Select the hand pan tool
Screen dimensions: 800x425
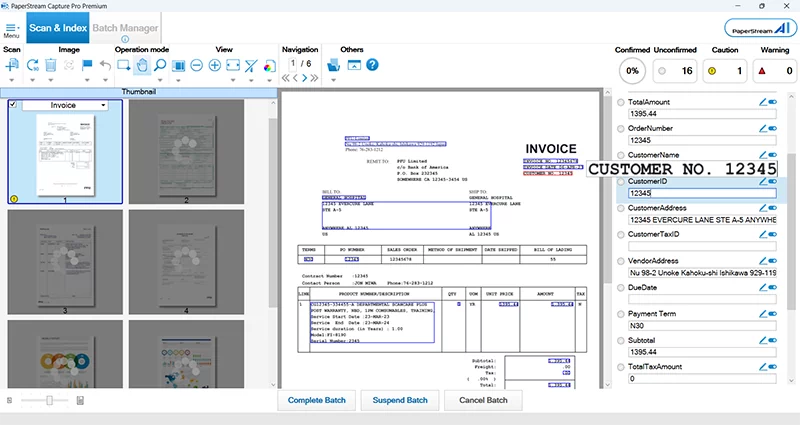(142, 65)
